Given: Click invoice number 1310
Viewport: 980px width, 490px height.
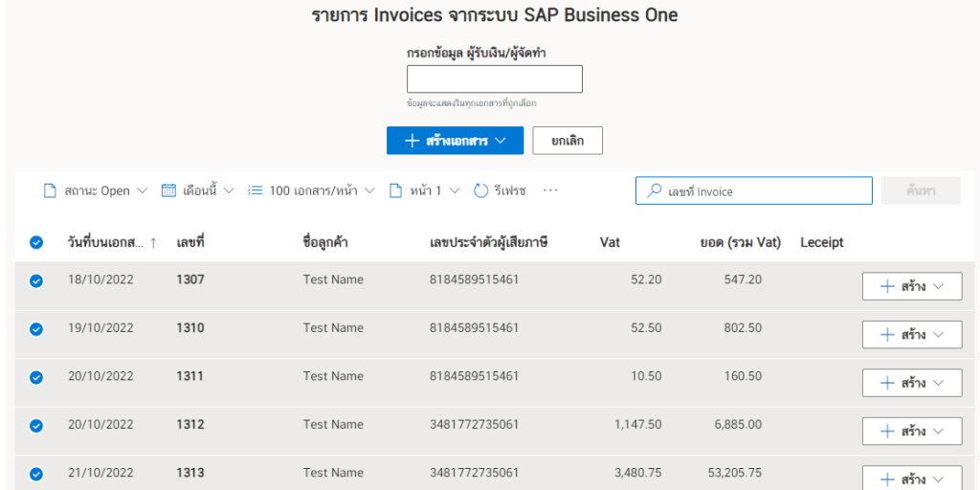Looking at the screenshot, I should pyautogui.click(x=190, y=327).
